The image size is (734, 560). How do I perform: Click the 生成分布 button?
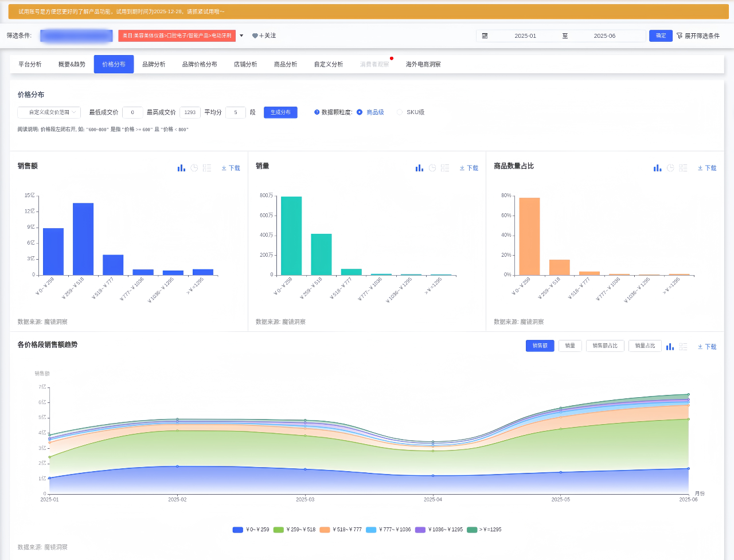tap(280, 112)
